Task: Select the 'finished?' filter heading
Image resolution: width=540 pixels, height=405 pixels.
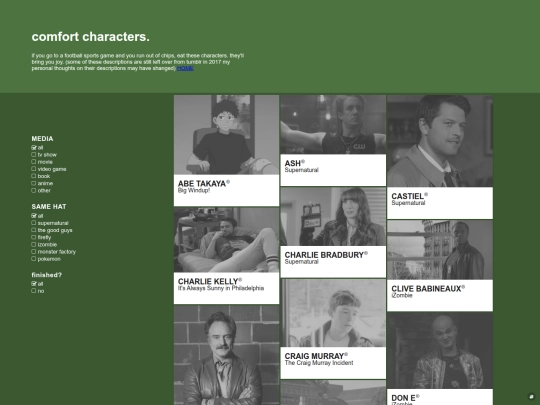Action: pos(47,275)
